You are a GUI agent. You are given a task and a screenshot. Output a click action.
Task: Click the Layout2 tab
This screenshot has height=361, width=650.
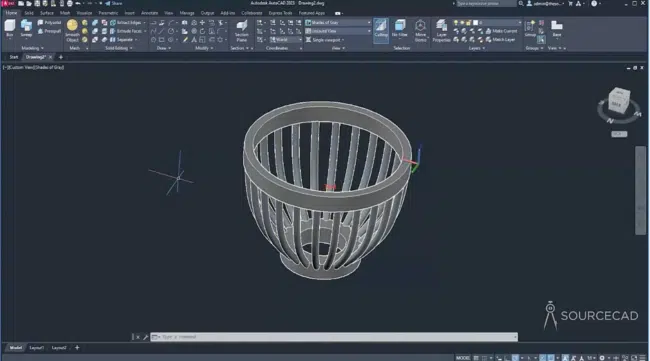point(59,348)
